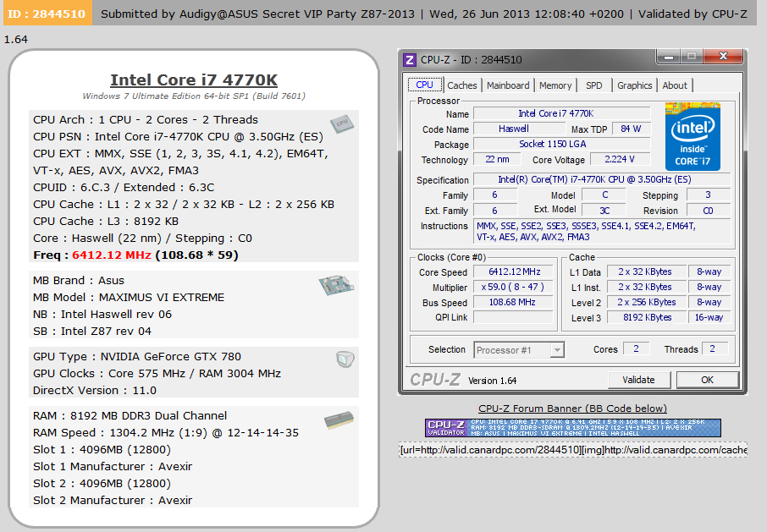Click the Ext. Model 3C field

coord(605,211)
